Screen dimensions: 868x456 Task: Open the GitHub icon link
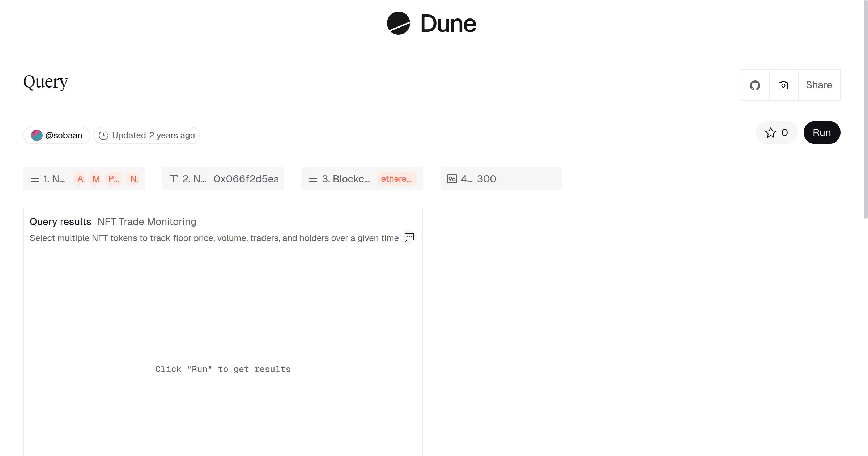pos(755,85)
